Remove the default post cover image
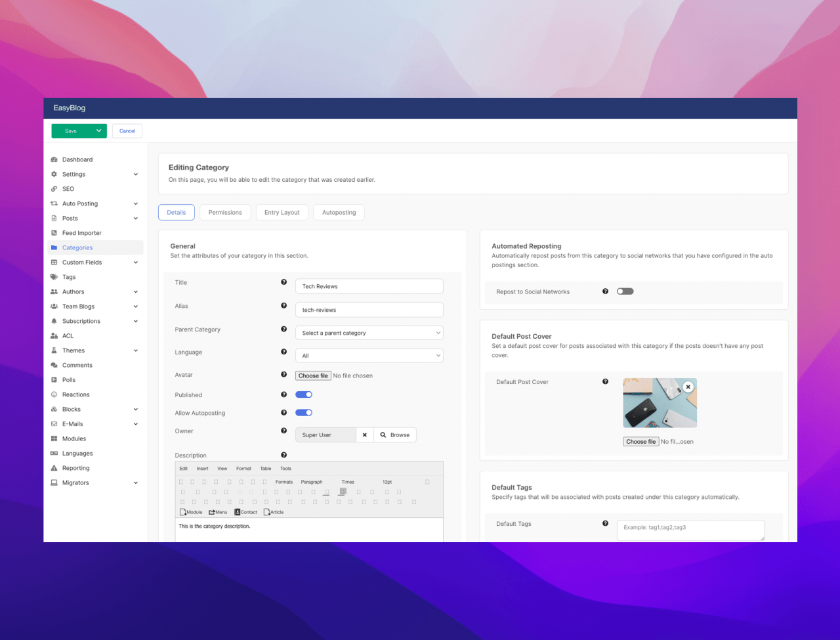Image resolution: width=840 pixels, height=640 pixels. [688, 387]
